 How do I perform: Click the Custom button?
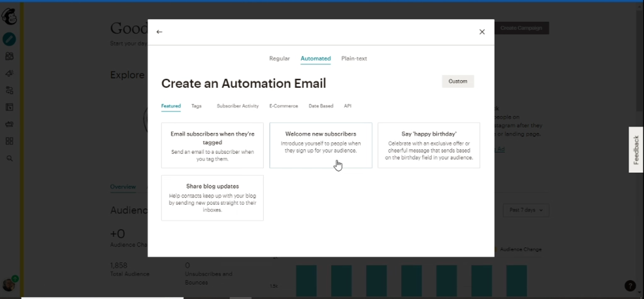[x=458, y=81]
